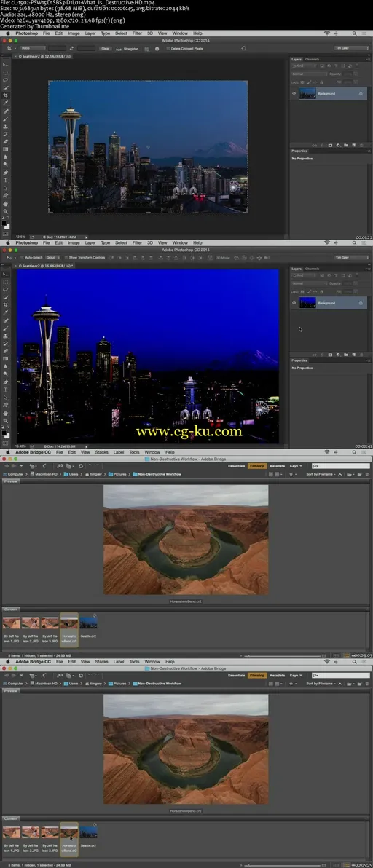Screen dimensions: 373x868
Task: Create a new layer in the 12.5% window's Layers panel
Action: coord(353,145)
